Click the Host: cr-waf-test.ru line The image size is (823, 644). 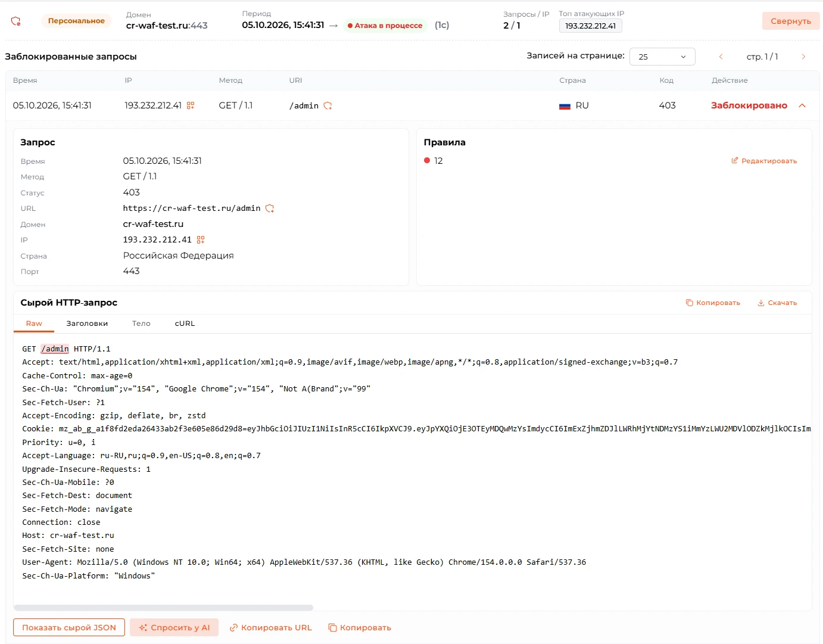(68, 536)
